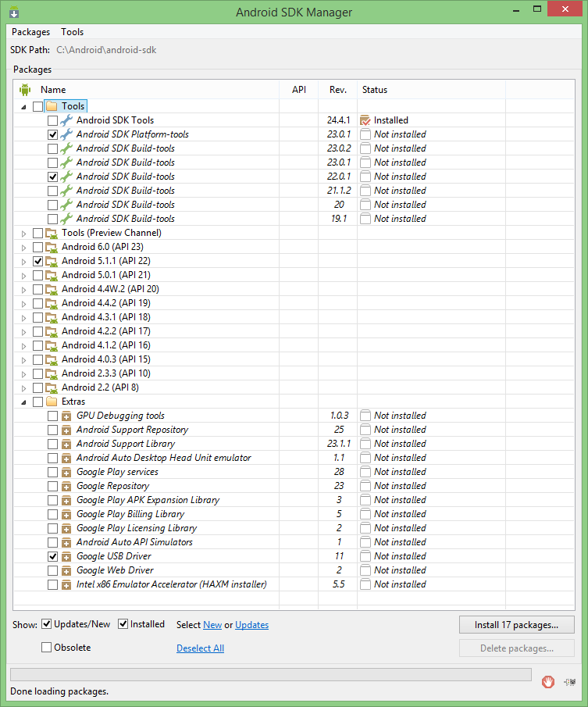Open the Packages menu
The width and height of the screenshot is (588, 707).
click(30, 32)
